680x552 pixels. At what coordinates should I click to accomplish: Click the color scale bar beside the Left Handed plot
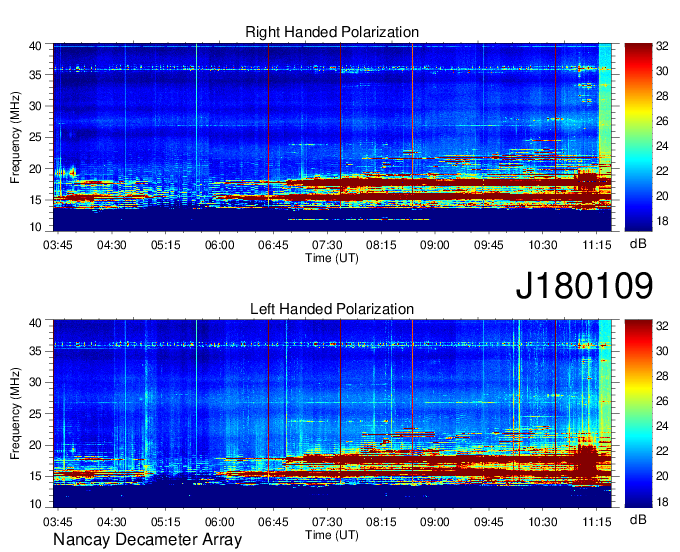tap(638, 413)
